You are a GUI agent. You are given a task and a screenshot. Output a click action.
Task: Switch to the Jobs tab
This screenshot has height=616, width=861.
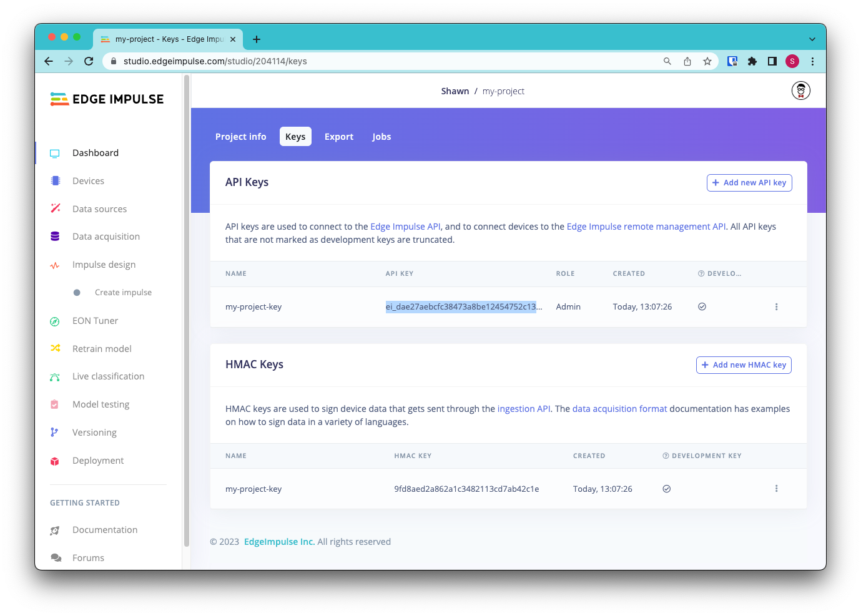coord(381,137)
